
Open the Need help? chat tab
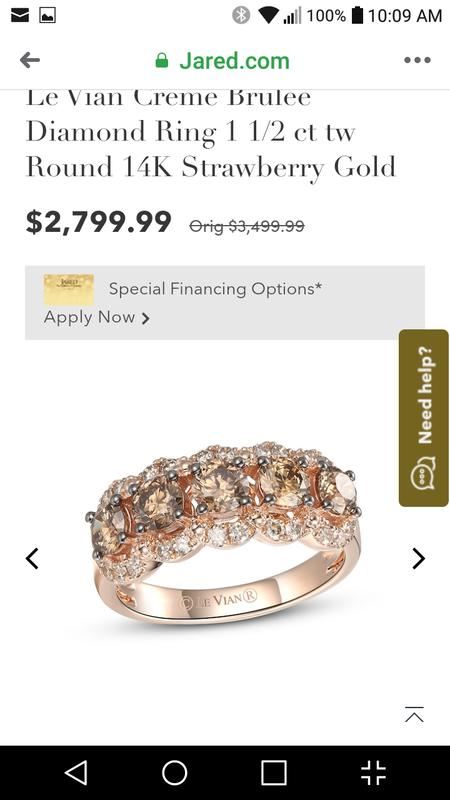coord(423,418)
